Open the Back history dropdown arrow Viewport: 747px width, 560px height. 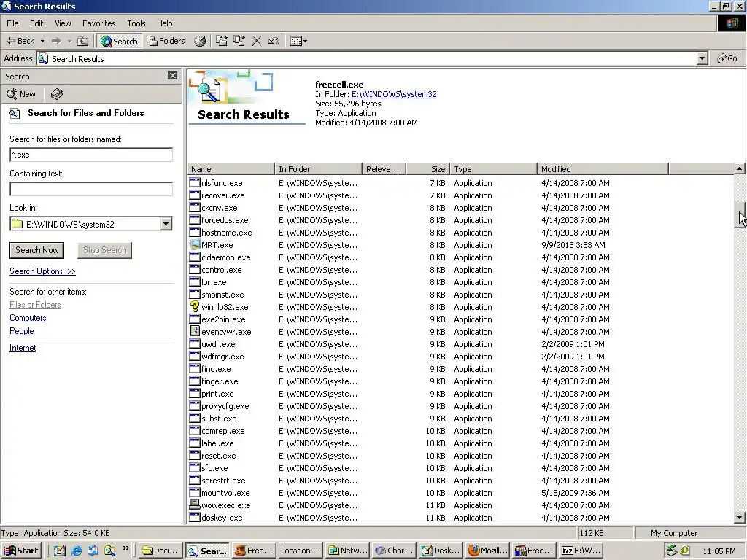pos(42,41)
